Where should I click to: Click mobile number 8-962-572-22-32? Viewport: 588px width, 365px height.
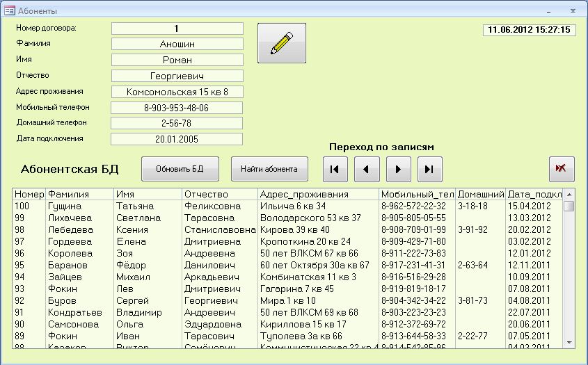point(413,206)
